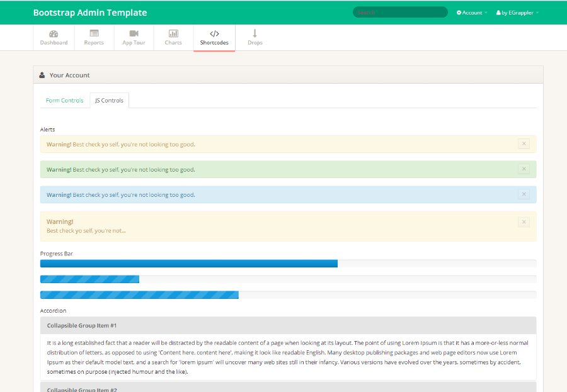This screenshot has height=392, width=567.
Task: Click the user icon beside by EGrappler
Action: pyautogui.click(x=499, y=13)
